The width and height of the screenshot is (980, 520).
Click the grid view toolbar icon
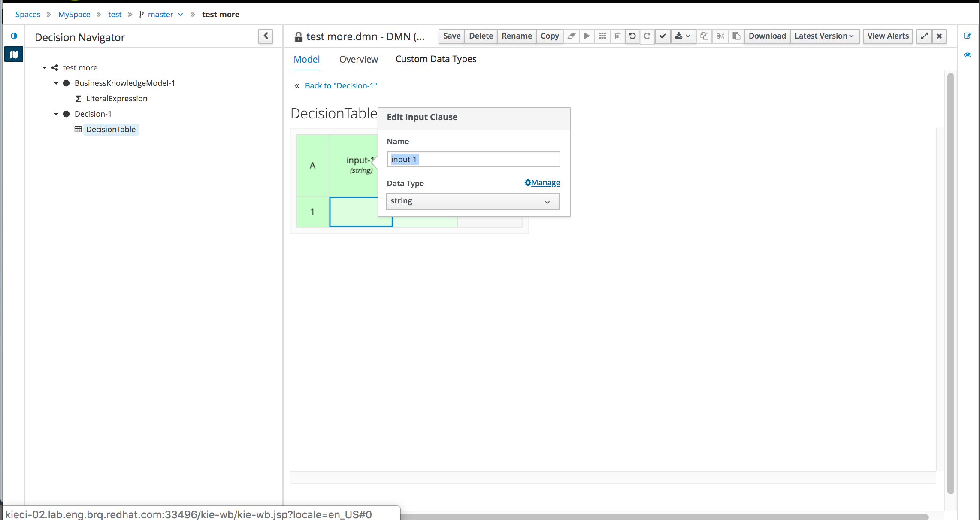tap(602, 36)
